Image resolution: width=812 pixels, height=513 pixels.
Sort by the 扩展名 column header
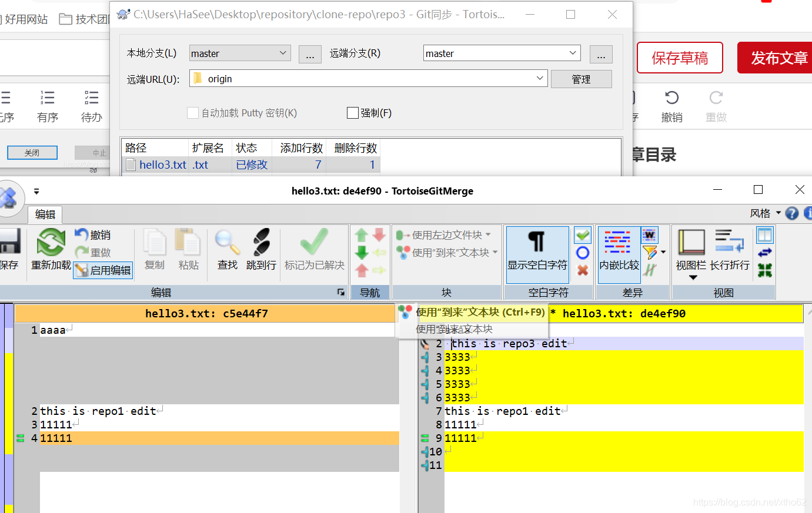pyautogui.click(x=210, y=148)
